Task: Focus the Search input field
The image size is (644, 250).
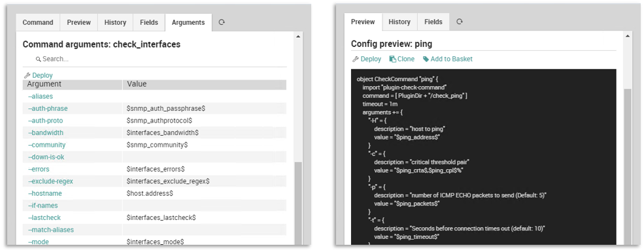Action: pyautogui.click(x=154, y=59)
